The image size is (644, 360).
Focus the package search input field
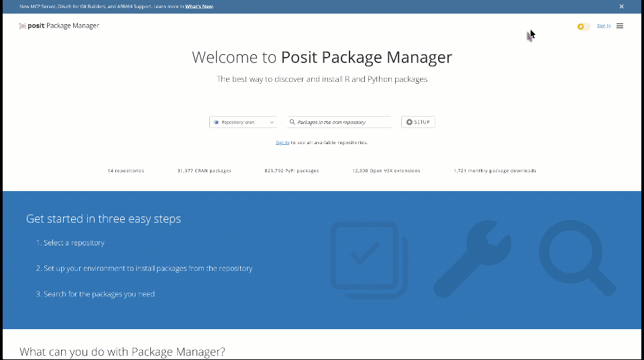[342, 123]
